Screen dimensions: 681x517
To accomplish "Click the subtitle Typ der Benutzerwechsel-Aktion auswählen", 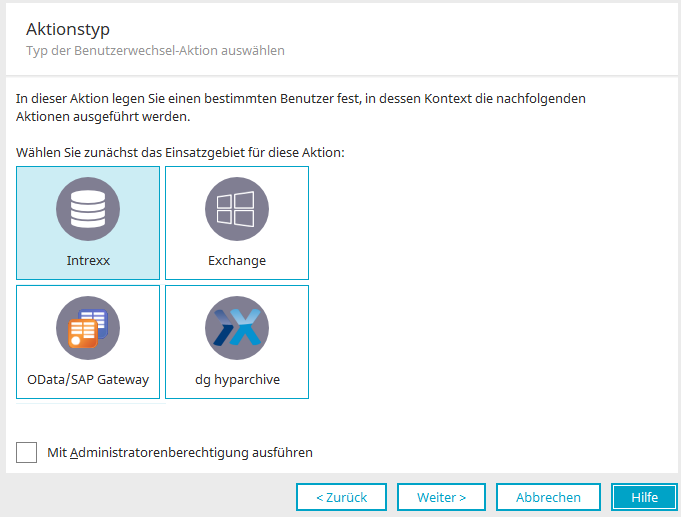I will click(x=155, y=50).
